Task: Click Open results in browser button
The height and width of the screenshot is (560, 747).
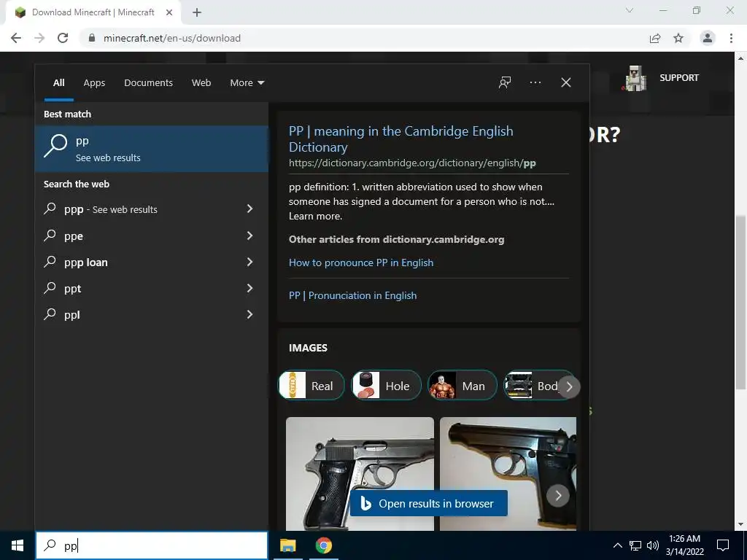Action: pyautogui.click(x=428, y=503)
